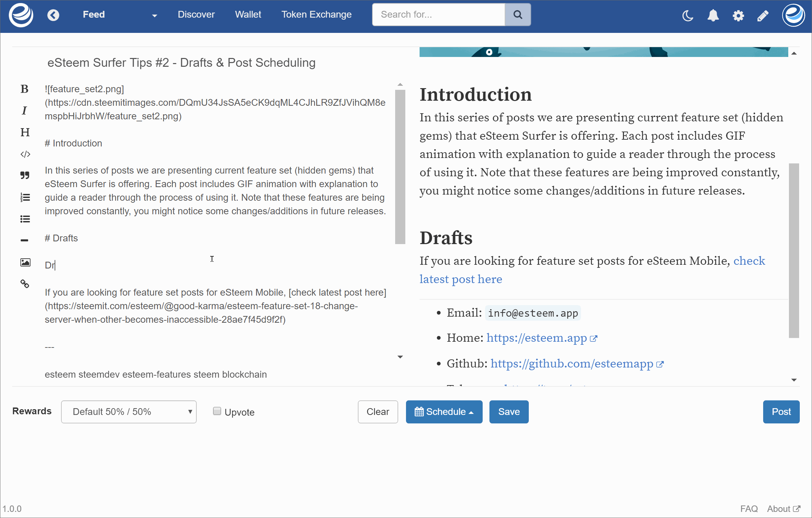Screen dimensions: 812x518
Task: Expand the Feed dropdown arrow
Action: (x=155, y=16)
